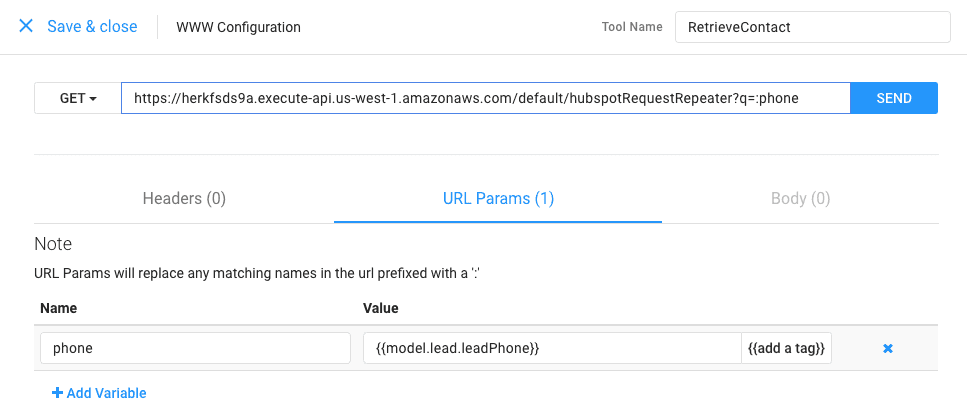The image size is (967, 416).
Task: Open the GET request method dropdown
Action: 78,98
